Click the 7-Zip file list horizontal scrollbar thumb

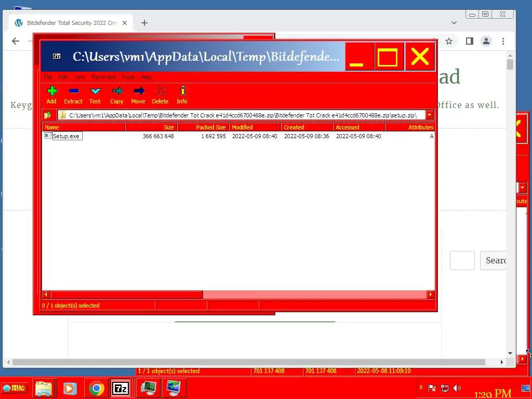pos(127,295)
